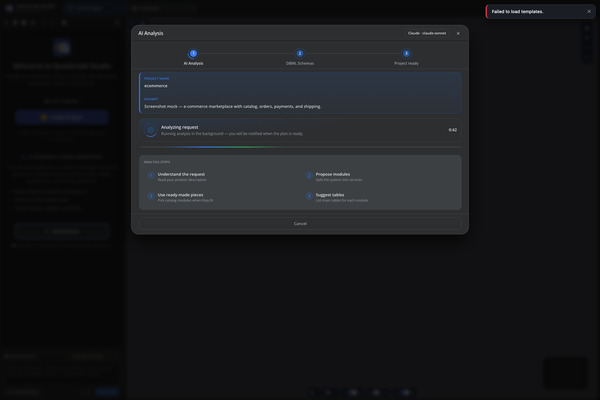600x400 pixels.
Task: Click the Claude claude-sonnet model badge
Action: [427, 33]
